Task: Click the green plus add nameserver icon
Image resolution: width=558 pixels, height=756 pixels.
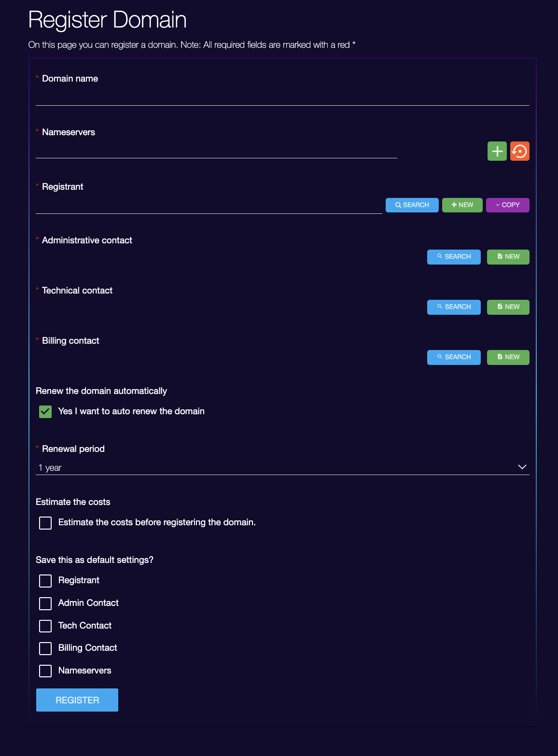Action: [x=497, y=151]
